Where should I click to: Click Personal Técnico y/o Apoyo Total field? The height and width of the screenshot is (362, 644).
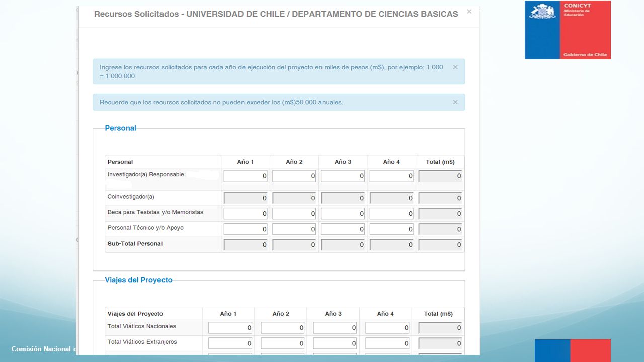click(x=440, y=229)
